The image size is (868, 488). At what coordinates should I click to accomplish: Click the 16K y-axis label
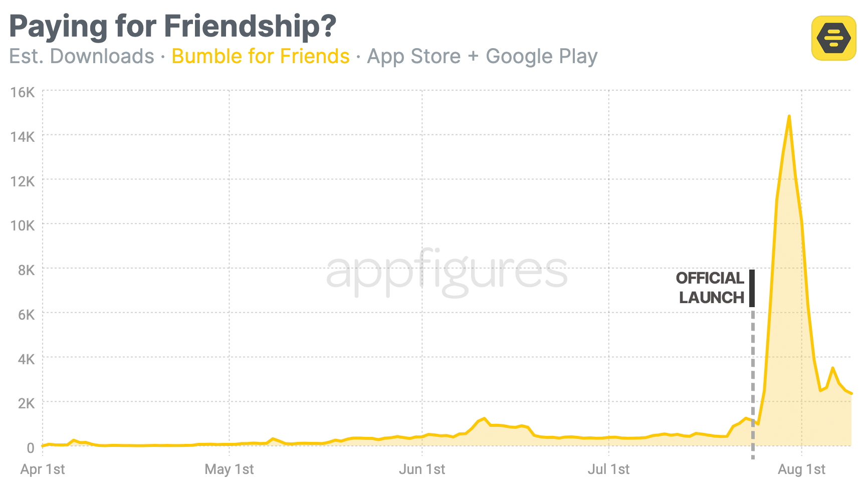[23, 92]
